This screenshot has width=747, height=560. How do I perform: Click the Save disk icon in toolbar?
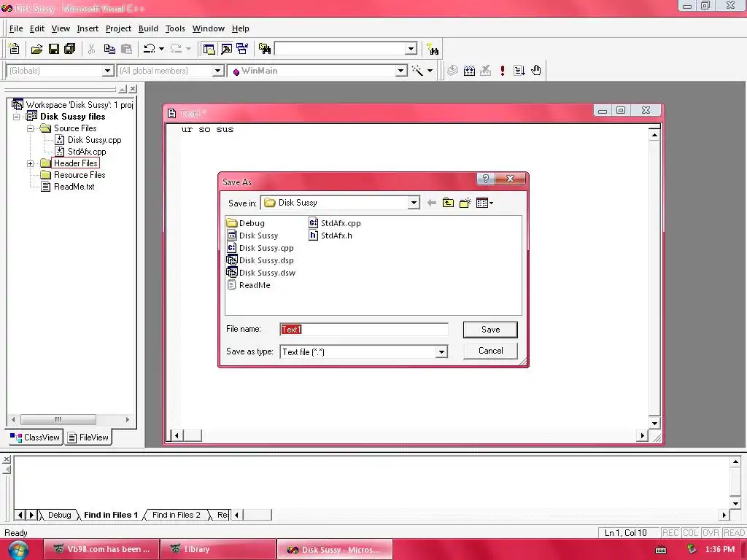54,49
